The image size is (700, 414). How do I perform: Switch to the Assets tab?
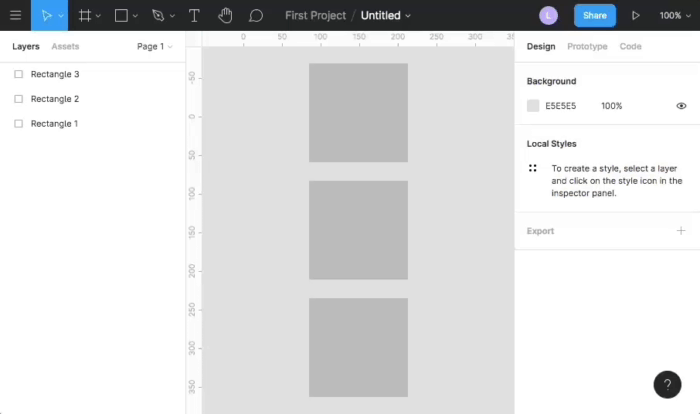pyautogui.click(x=65, y=47)
